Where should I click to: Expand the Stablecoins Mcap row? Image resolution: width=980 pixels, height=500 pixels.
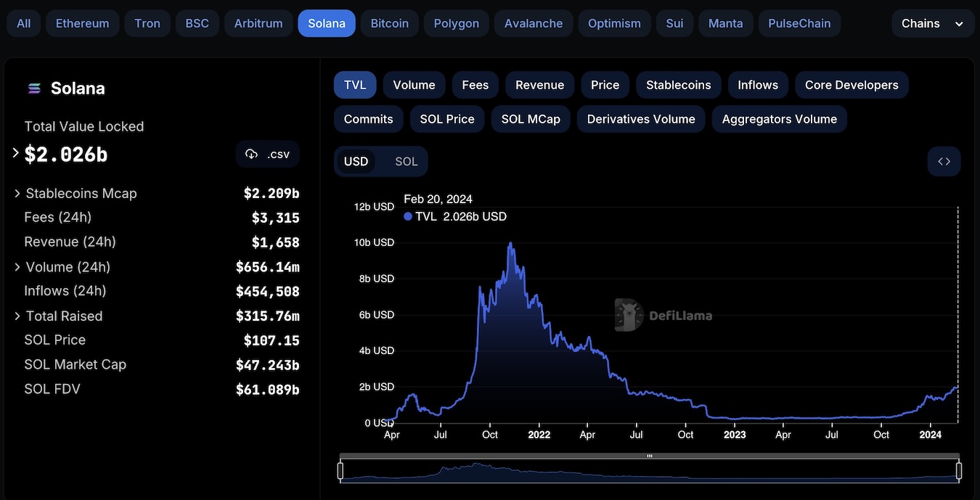[17, 193]
